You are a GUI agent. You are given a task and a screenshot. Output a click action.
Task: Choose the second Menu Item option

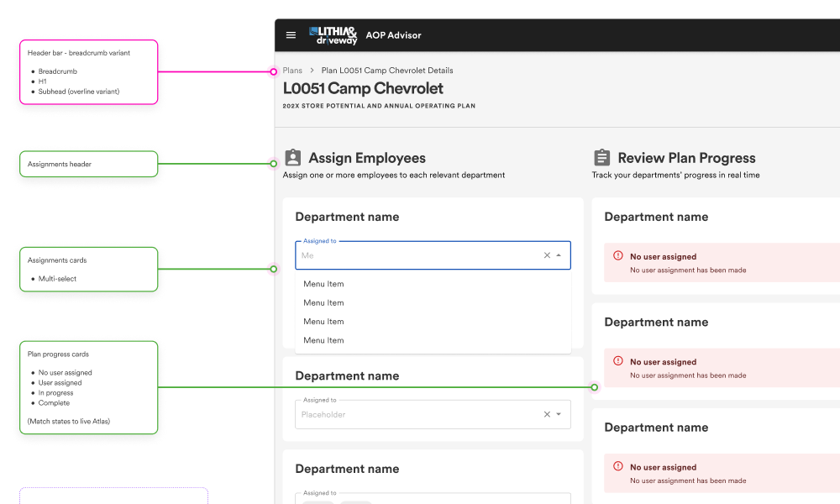[324, 302]
